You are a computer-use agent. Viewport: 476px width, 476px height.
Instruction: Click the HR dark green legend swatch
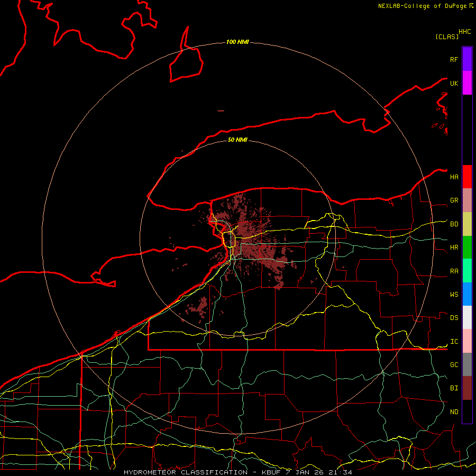coord(467,248)
